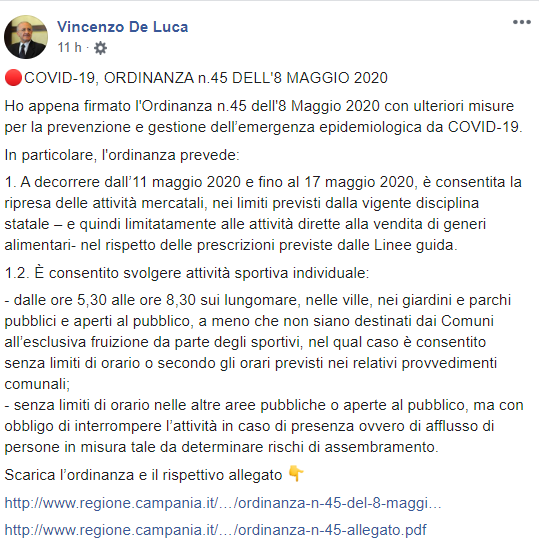Open the post permalink via '11 h' timestamp
This screenshot has width=539, height=550.
click(69, 47)
